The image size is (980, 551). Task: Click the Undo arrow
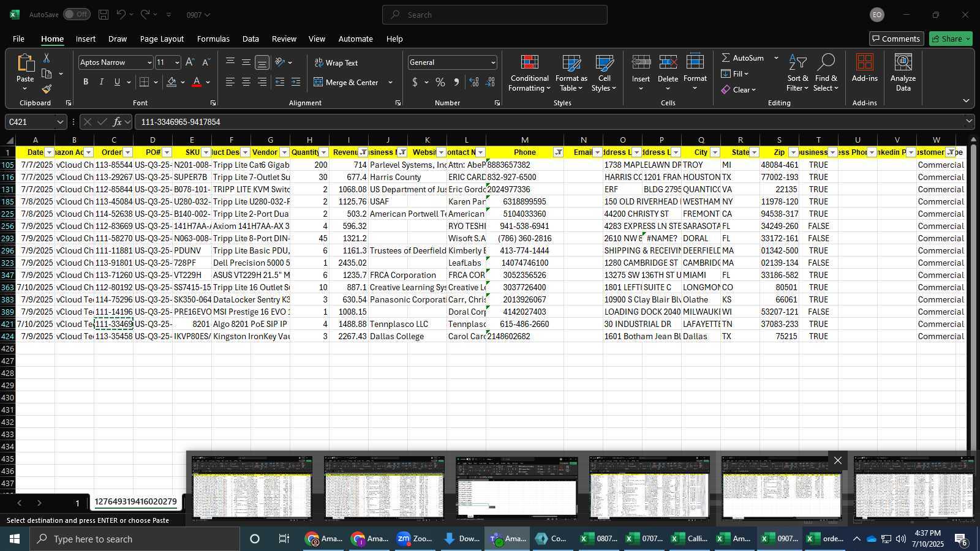point(121,15)
